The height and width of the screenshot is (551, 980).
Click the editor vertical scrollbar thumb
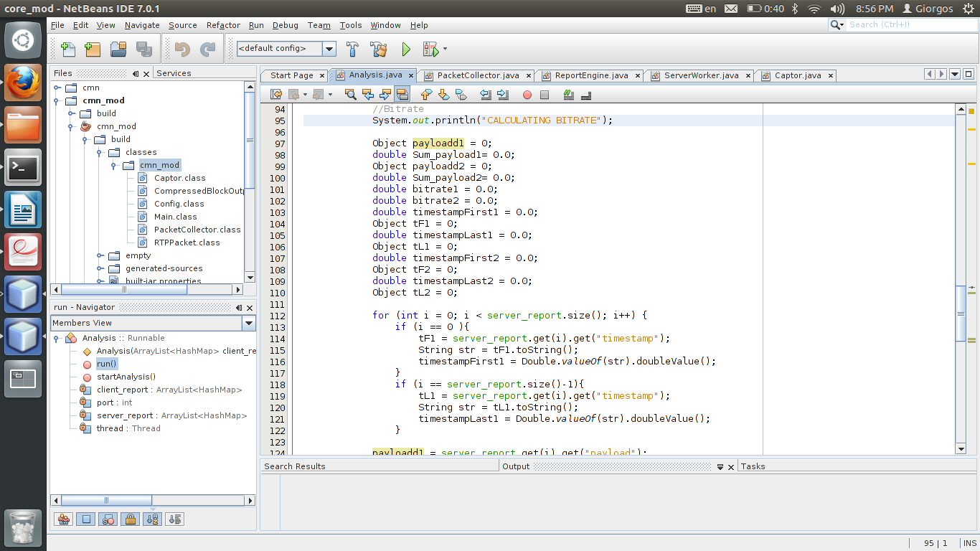click(961, 314)
